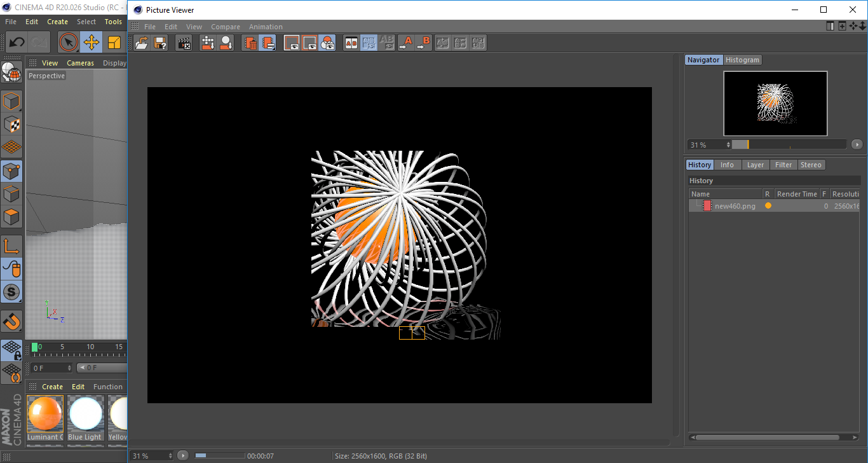Click the last greyed AB layout icon
Screen dimensions: 868x463
478,43
